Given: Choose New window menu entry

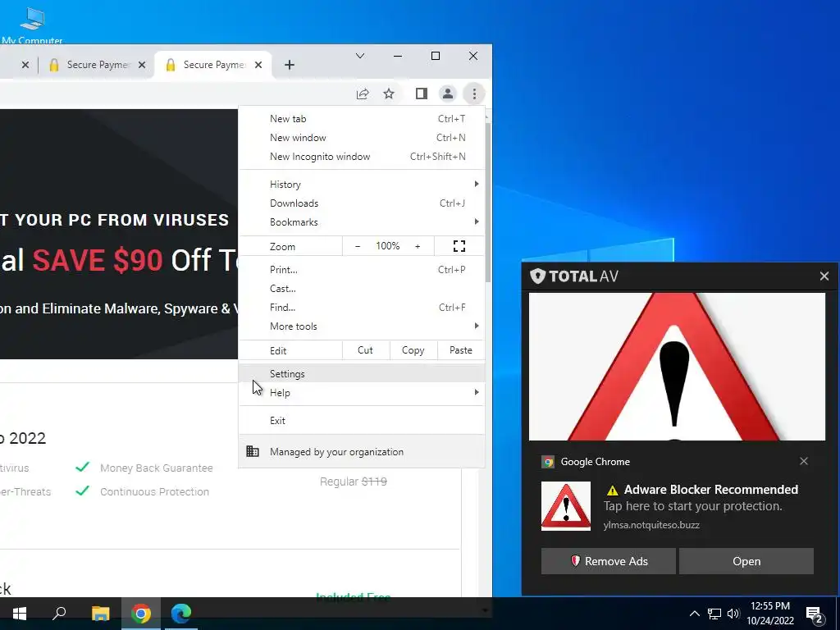Looking at the screenshot, I should [x=362, y=138].
